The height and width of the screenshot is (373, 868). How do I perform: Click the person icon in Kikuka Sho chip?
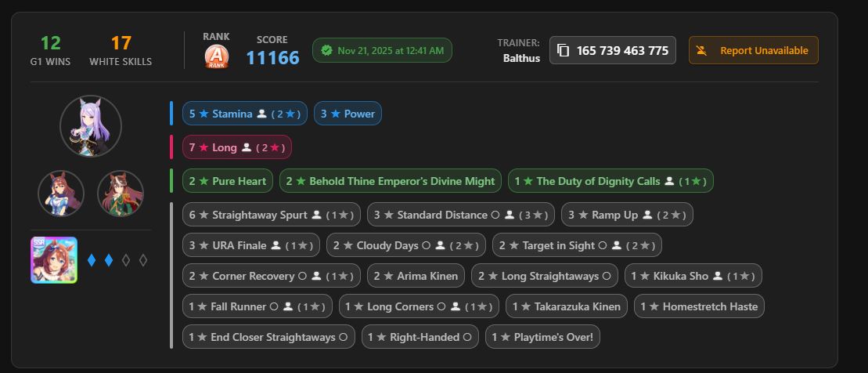click(x=718, y=276)
